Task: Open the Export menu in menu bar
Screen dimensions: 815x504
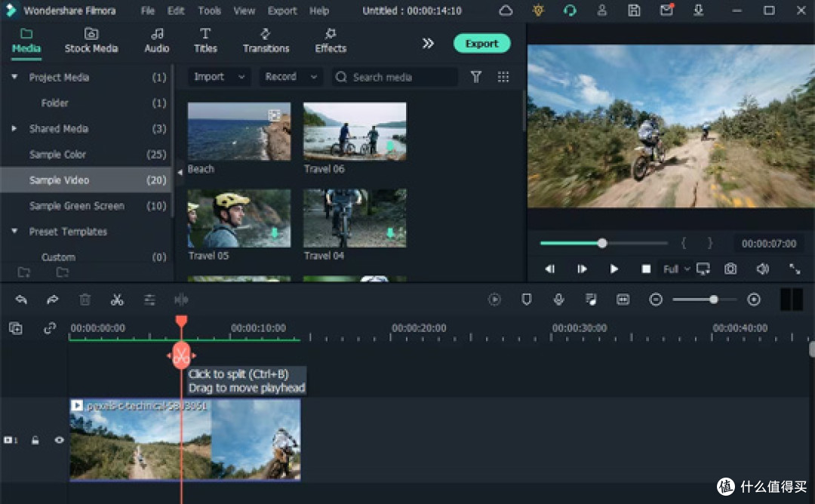Action: click(x=281, y=11)
